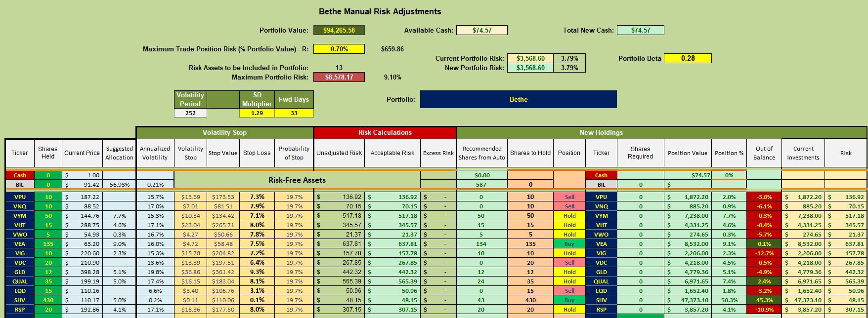This screenshot has width=868, height=318.
Task: Click the RSP current investments 3,857.20
Action: tap(803, 309)
